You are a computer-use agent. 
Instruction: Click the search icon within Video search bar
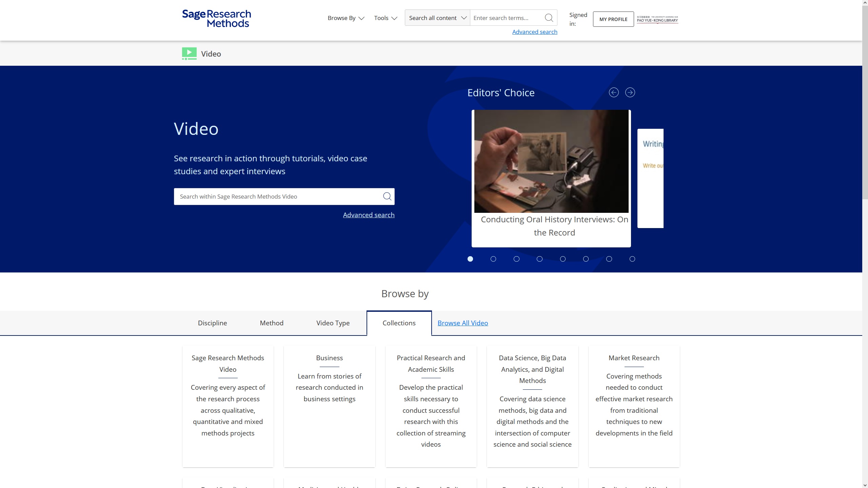pyautogui.click(x=387, y=196)
